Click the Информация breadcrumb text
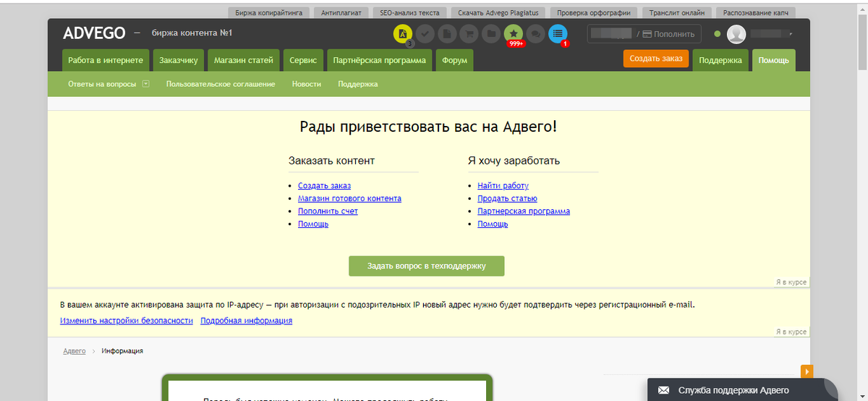Screen dimensions: 868x401 [122, 351]
